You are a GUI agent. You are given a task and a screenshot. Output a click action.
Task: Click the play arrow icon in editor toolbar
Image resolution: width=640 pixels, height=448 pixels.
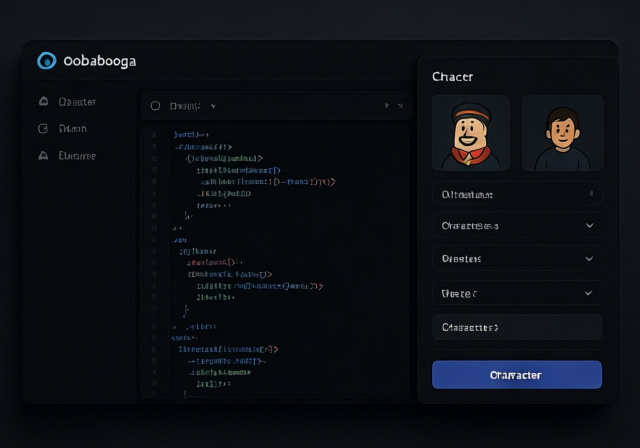click(x=387, y=106)
